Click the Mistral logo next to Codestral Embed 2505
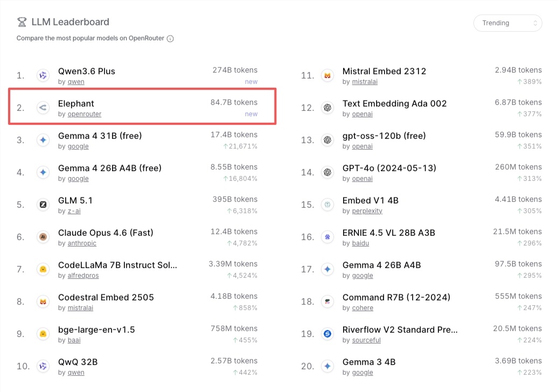This screenshot has height=392, width=558. pyautogui.click(x=43, y=302)
